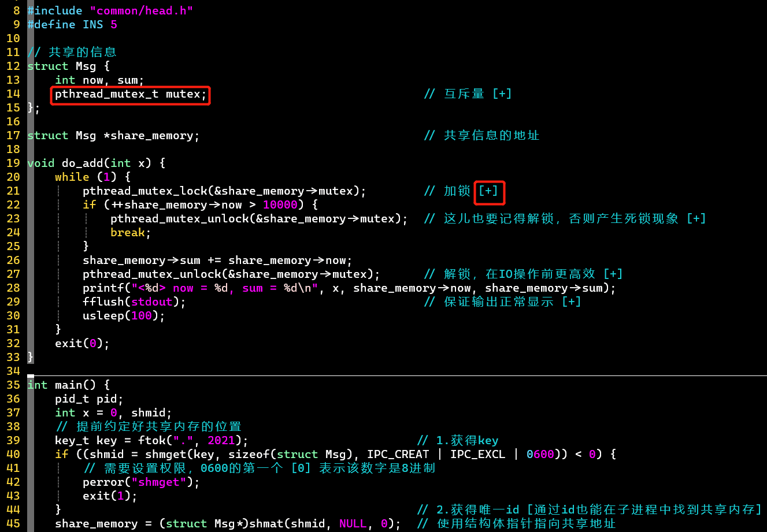
Task: Click line number 10 in the gutter
Action: point(13,38)
